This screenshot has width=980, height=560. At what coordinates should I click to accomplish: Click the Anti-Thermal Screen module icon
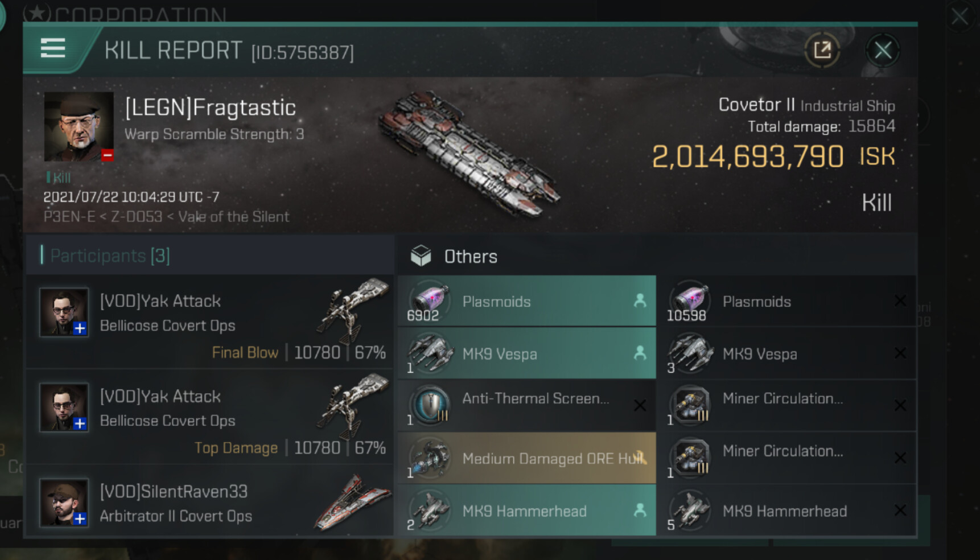point(431,405)
